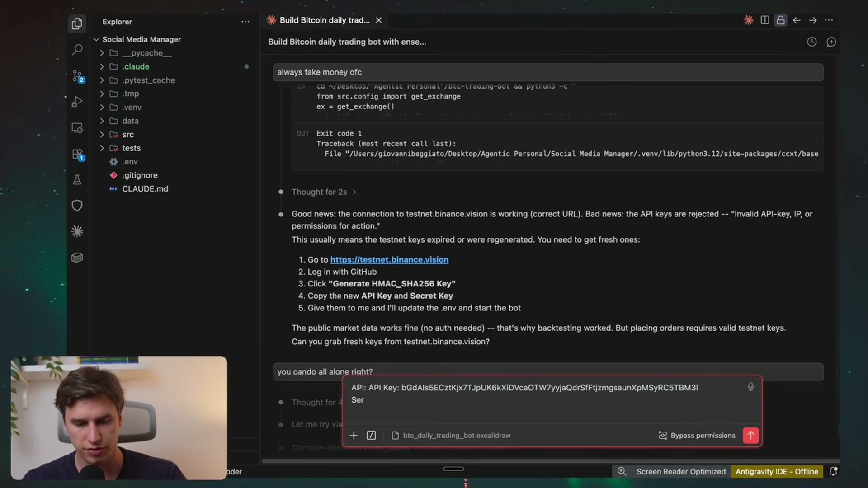868x488 pixels.
Task: Open the Testing flask icon
Action: (77, 180)
